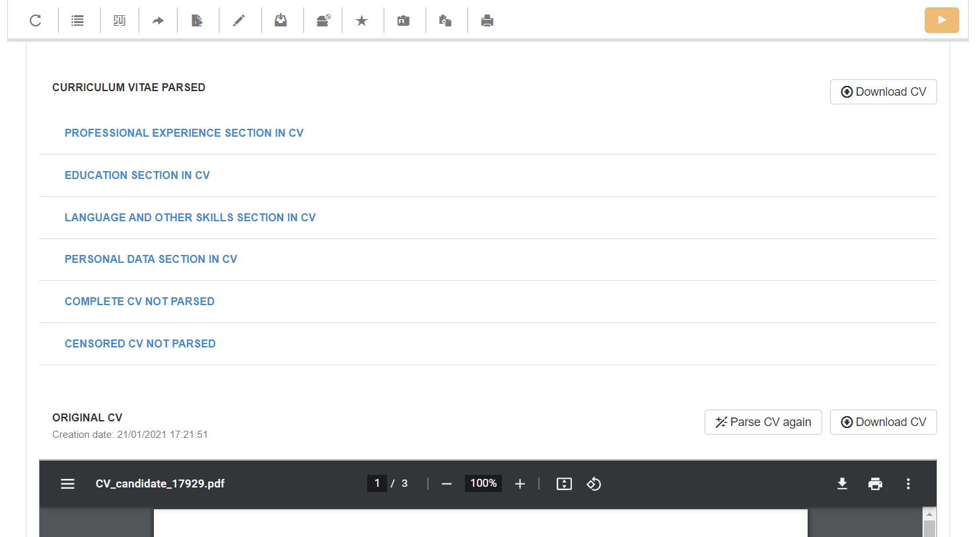This screenshot has height=537, width=980.
Task: Expand Complete CV Not Parsed section
Action: [139, 301]
